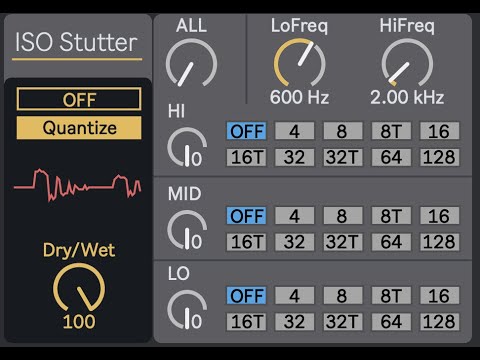Click the LoFreq knob

click(299, 63)
